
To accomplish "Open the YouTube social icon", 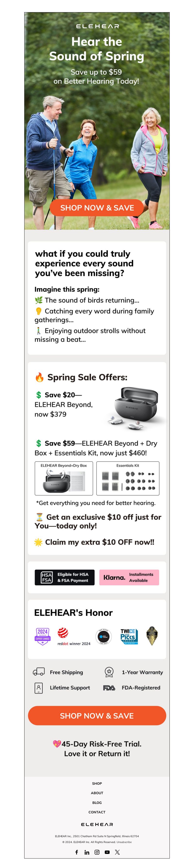I will tap(107, 852).
